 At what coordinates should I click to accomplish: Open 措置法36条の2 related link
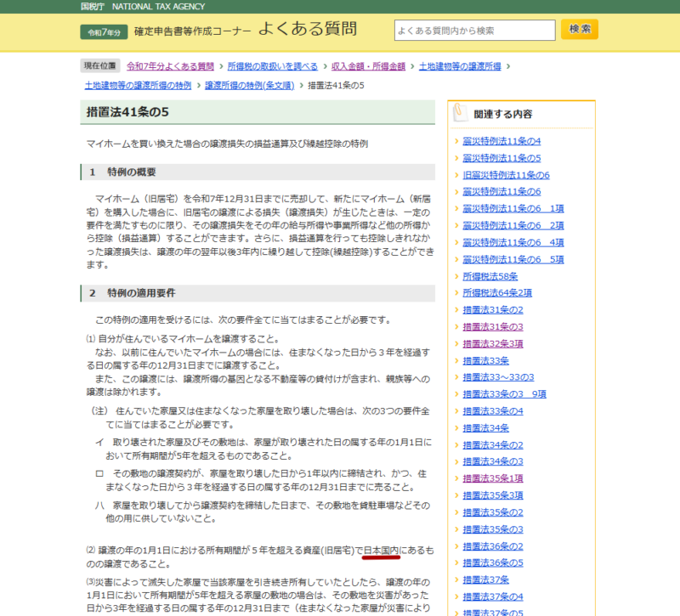493,545
